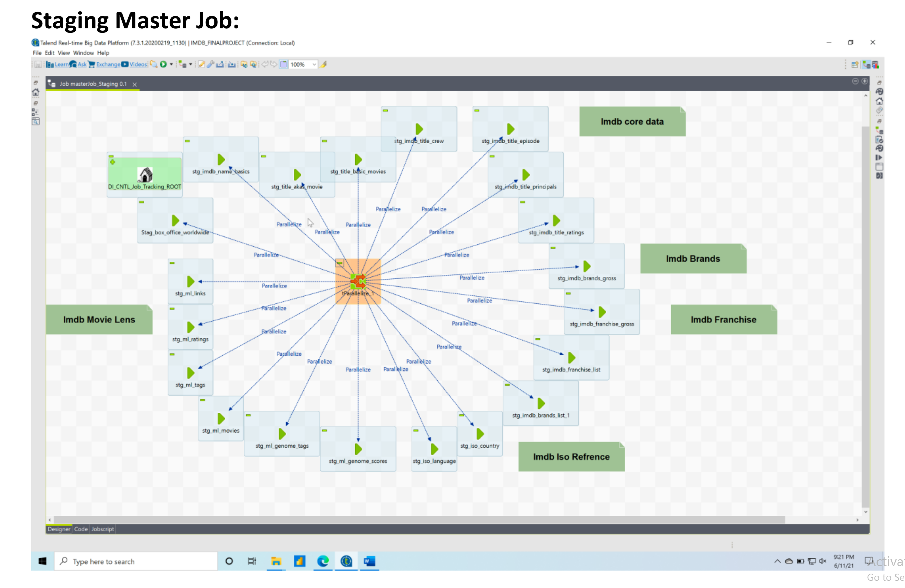
Task: Select the stg_ml_genome_scores run job icon
Action: [x=358, y=449]
